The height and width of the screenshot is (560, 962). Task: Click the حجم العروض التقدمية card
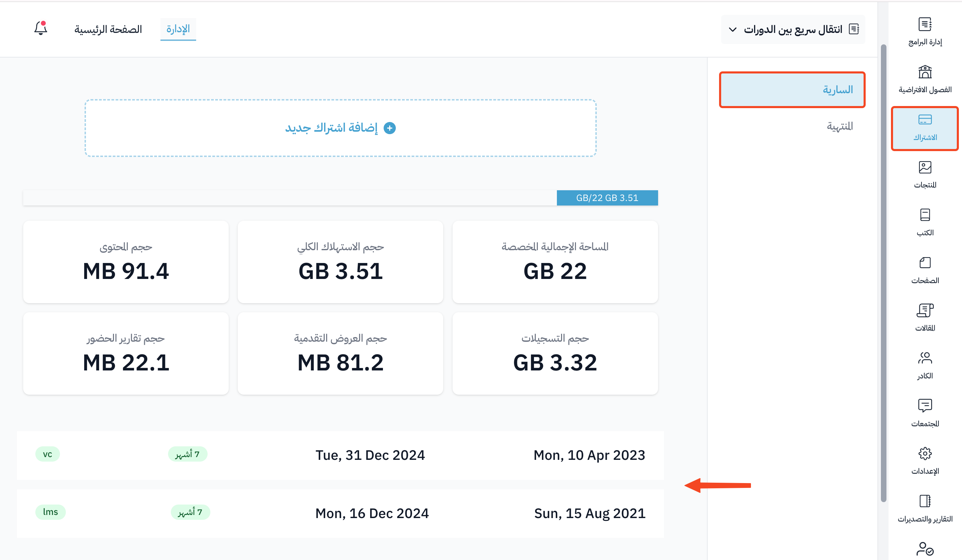coord(340,353)
